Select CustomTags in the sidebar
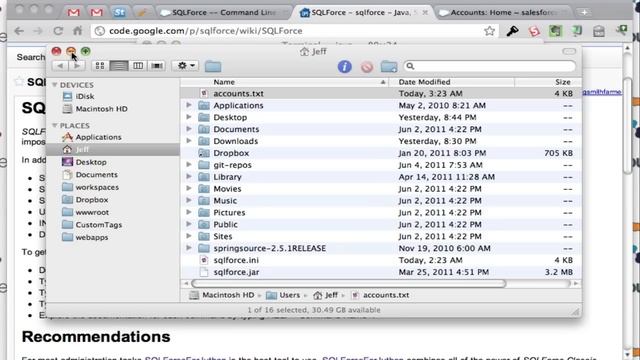 [x=98, y=225]
